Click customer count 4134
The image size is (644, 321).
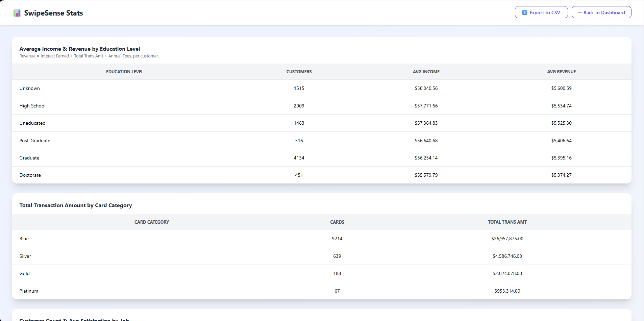point(299,158)
